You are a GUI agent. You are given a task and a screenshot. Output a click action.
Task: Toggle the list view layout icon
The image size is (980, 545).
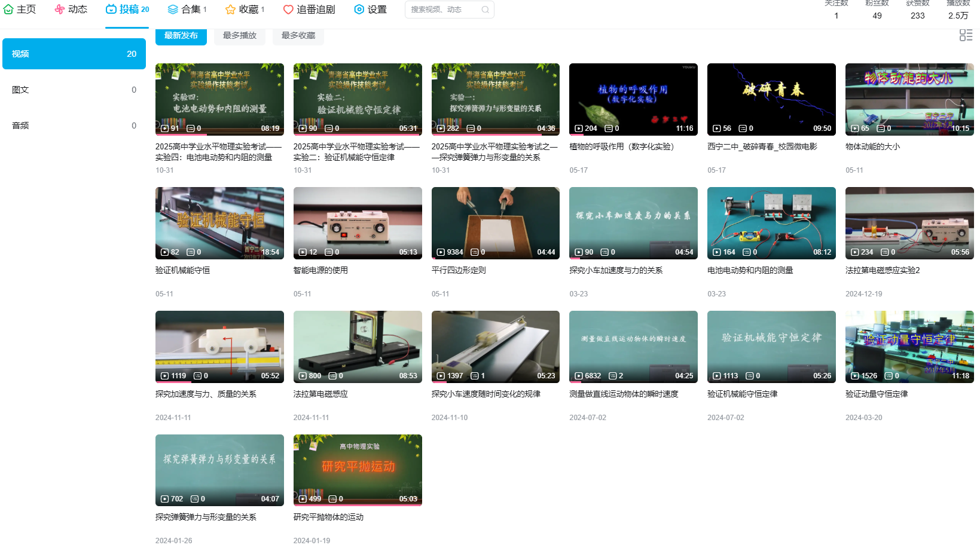(966, 35)
